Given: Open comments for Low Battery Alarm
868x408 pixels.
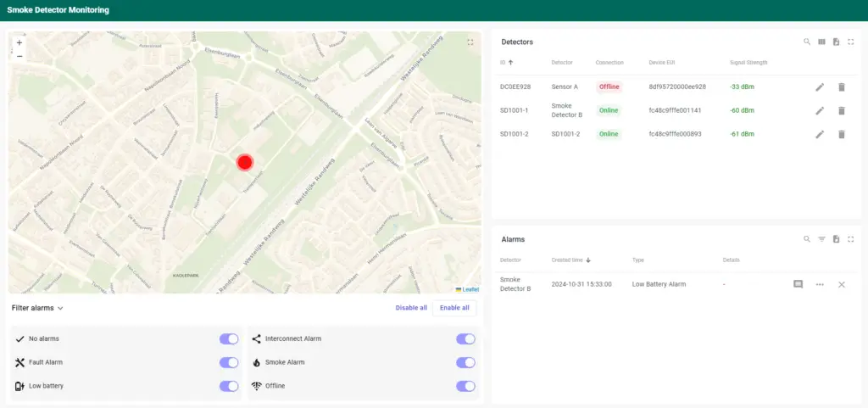Looking at the screenshot, I should point(798,284).
